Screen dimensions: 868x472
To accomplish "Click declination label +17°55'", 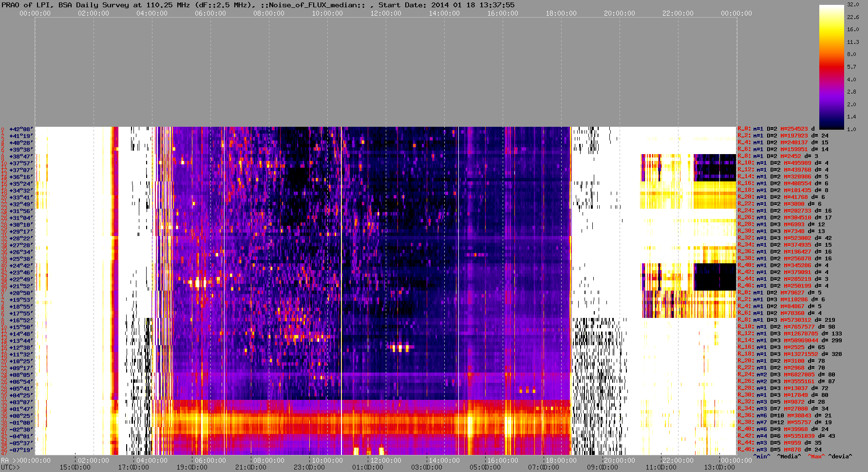I will click(21, 314).
